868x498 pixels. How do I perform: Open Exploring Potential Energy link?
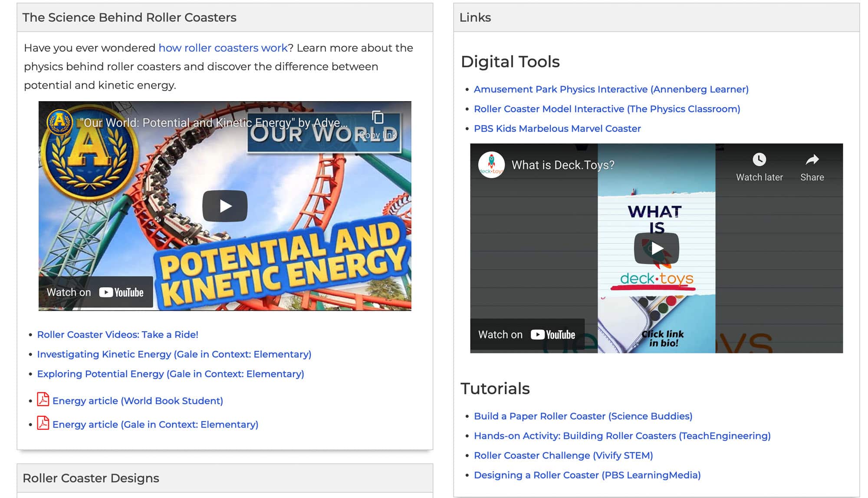tap(171, 374)
